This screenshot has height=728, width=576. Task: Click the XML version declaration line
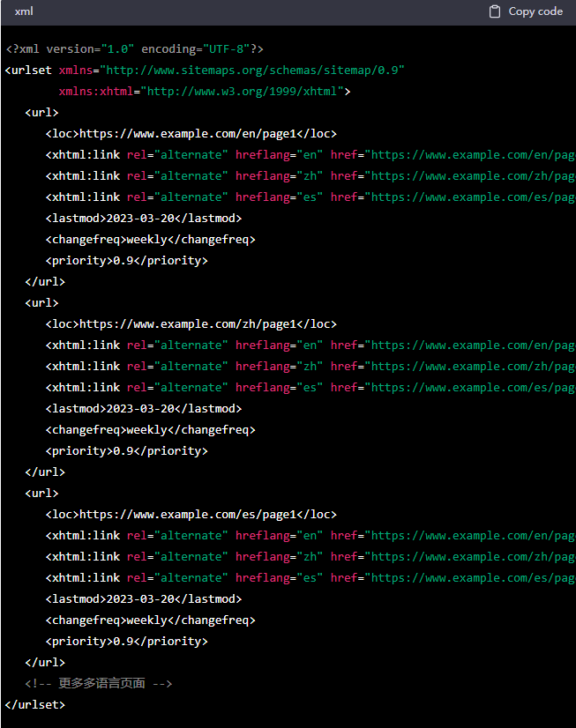click(x=135, y=48)
